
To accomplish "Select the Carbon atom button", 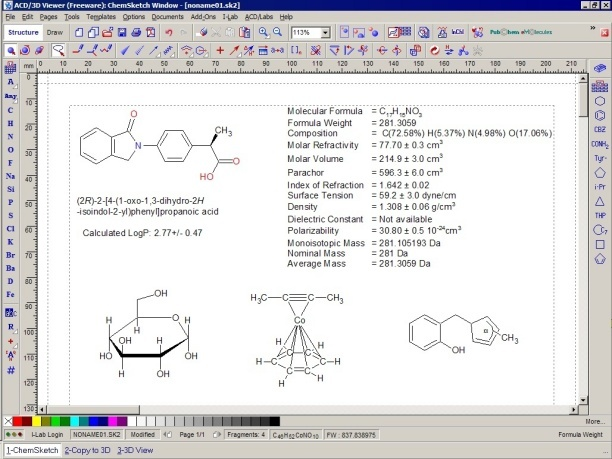I will pos(9,108).
